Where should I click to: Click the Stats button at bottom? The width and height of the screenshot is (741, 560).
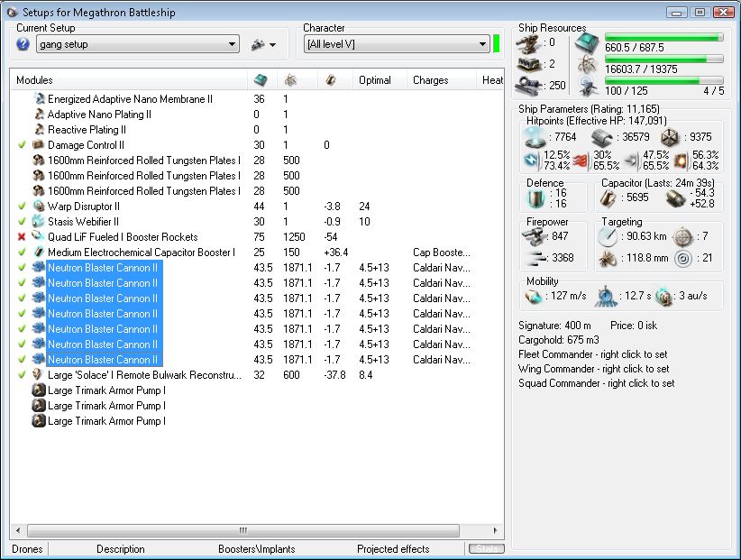[x=487, y=548]
